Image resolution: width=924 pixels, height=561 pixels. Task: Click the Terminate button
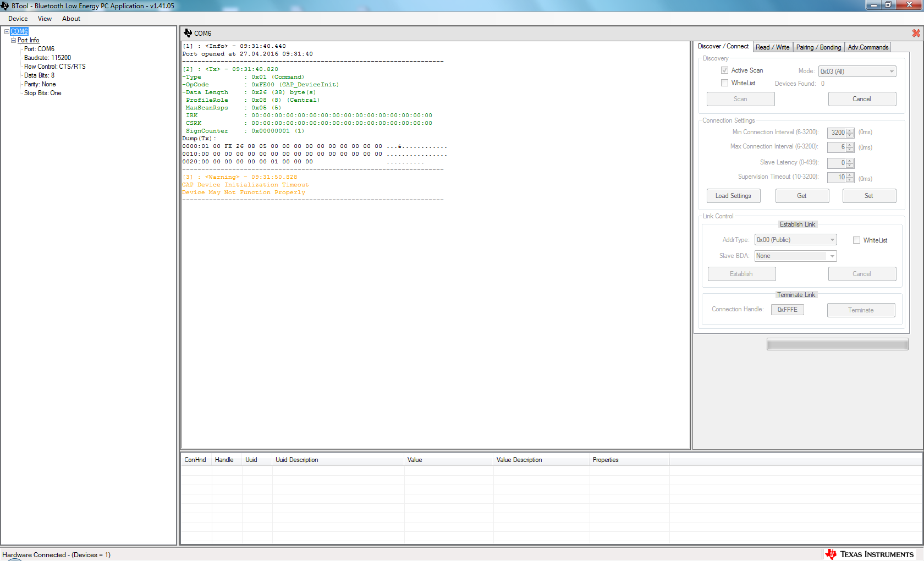click(x=861, y=310)
